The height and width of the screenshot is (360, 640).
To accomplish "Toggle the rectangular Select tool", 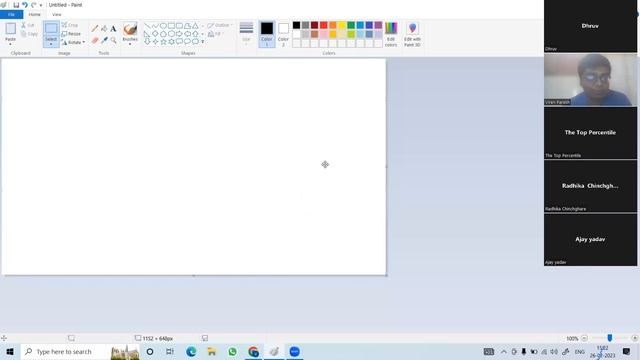I will 51,29.
